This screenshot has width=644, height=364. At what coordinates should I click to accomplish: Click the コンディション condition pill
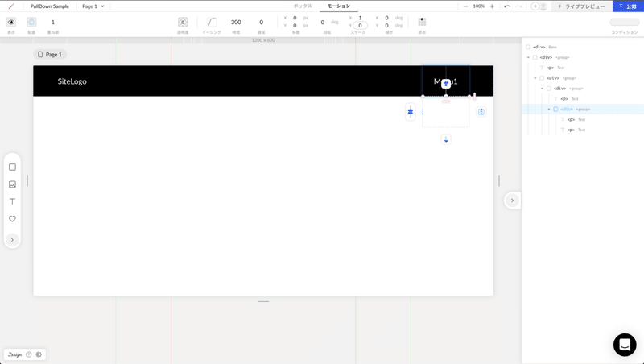coord(625,23)
